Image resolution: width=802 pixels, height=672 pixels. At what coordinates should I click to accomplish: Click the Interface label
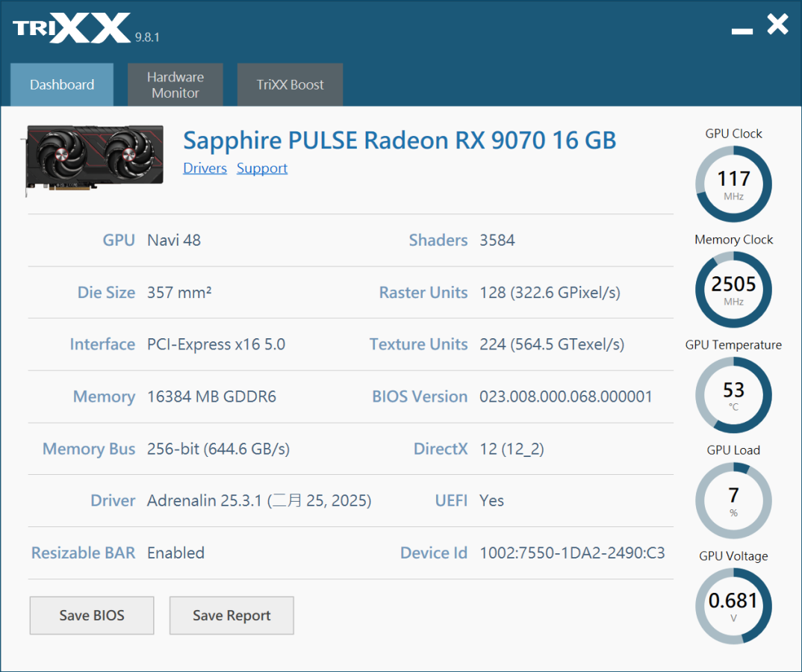(x=103, y=345)
